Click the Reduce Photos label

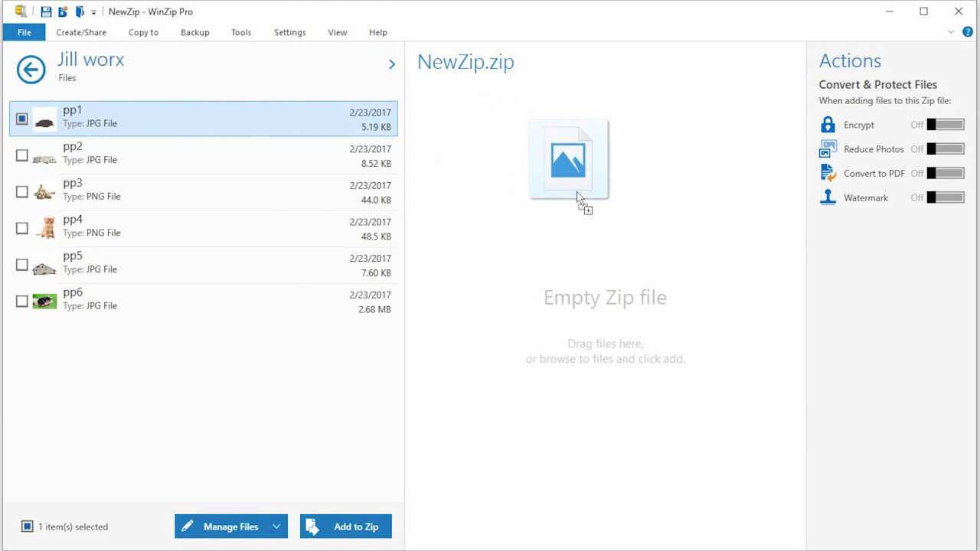coord(874,149)
